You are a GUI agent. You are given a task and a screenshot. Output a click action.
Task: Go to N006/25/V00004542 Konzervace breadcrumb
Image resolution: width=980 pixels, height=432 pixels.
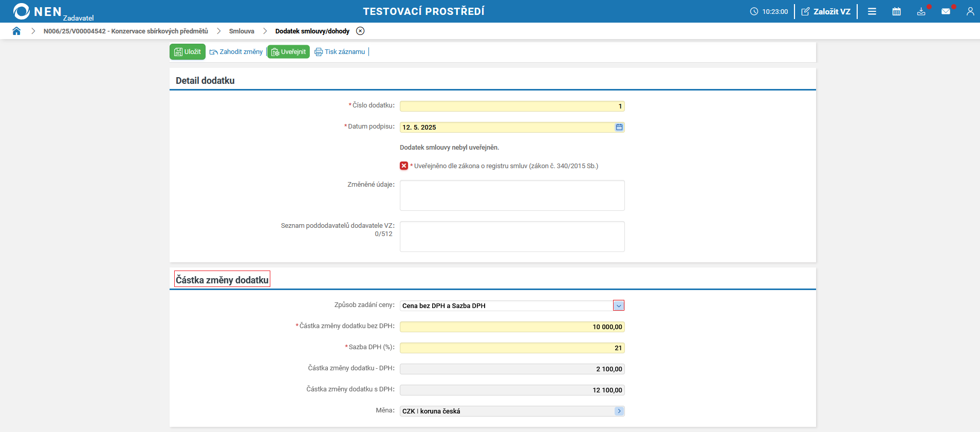click(x=126, y=31)
